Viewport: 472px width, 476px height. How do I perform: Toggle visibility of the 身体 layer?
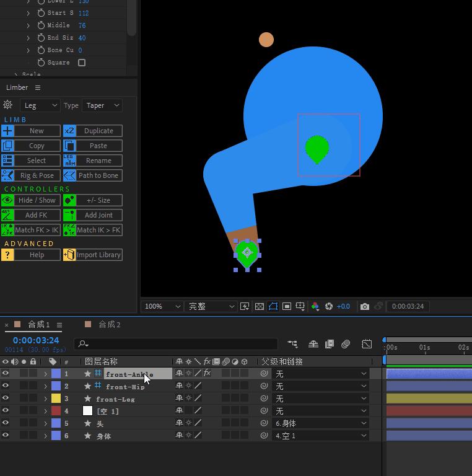click(x=6, y=436)
